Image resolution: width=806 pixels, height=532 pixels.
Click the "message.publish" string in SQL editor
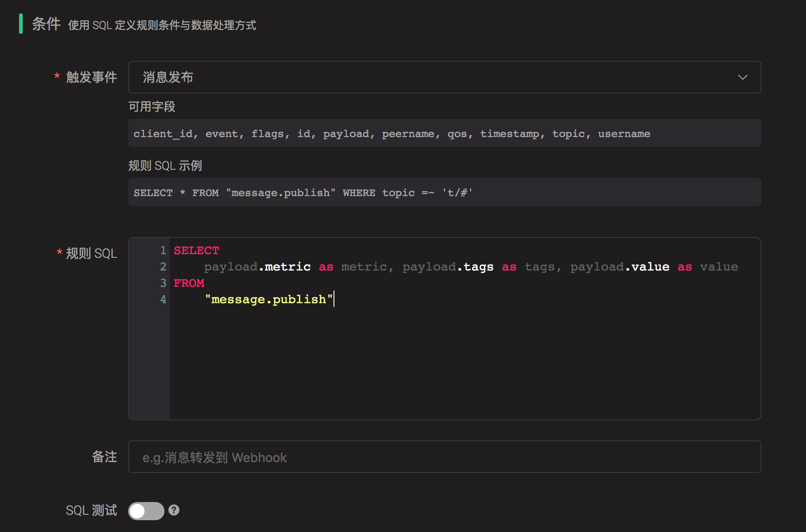pos(269,300)
